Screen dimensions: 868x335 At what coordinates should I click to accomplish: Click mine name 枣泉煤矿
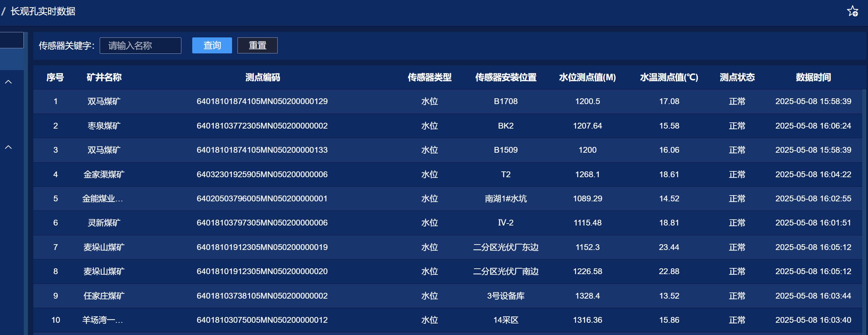pyautogui.click(x=104, y=126)
